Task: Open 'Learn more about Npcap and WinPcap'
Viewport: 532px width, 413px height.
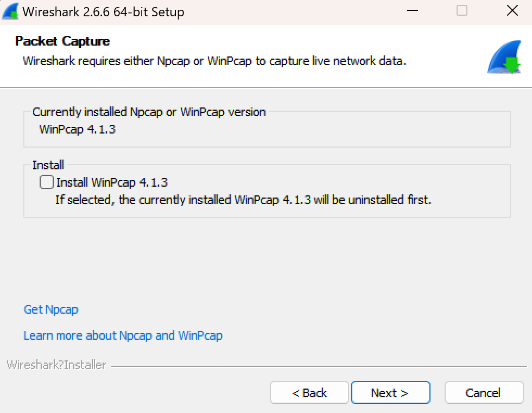Action: click(123, 335)
